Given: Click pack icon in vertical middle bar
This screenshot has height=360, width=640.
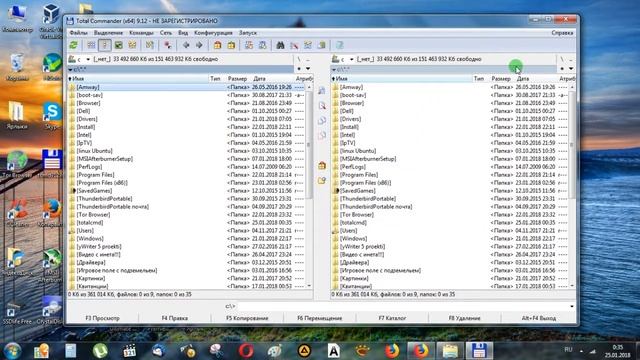Looking at the screenshot, I should [x=322, y=165].
